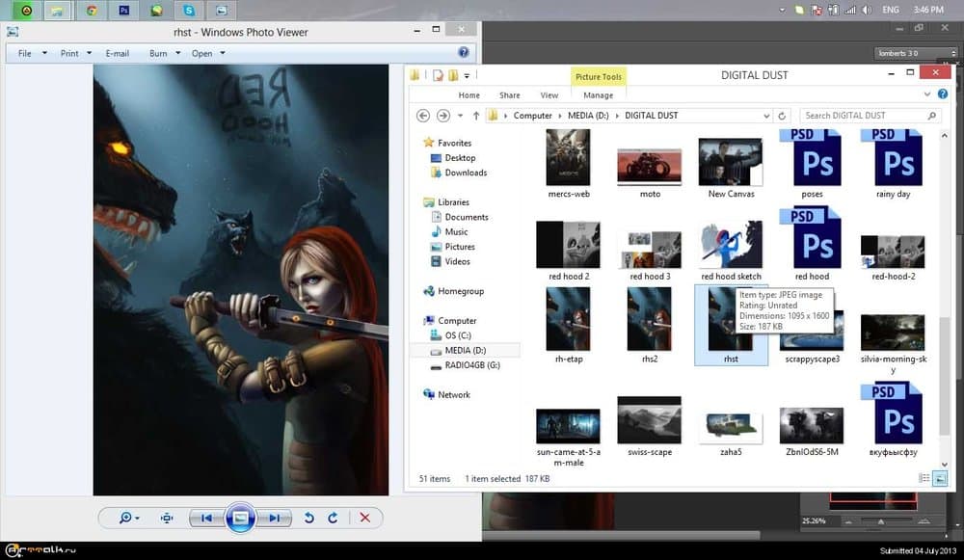Expand the Explorer ribbon with the chevron
The height and width of the screenshot is (560, 964).
(x=927, y=94)
